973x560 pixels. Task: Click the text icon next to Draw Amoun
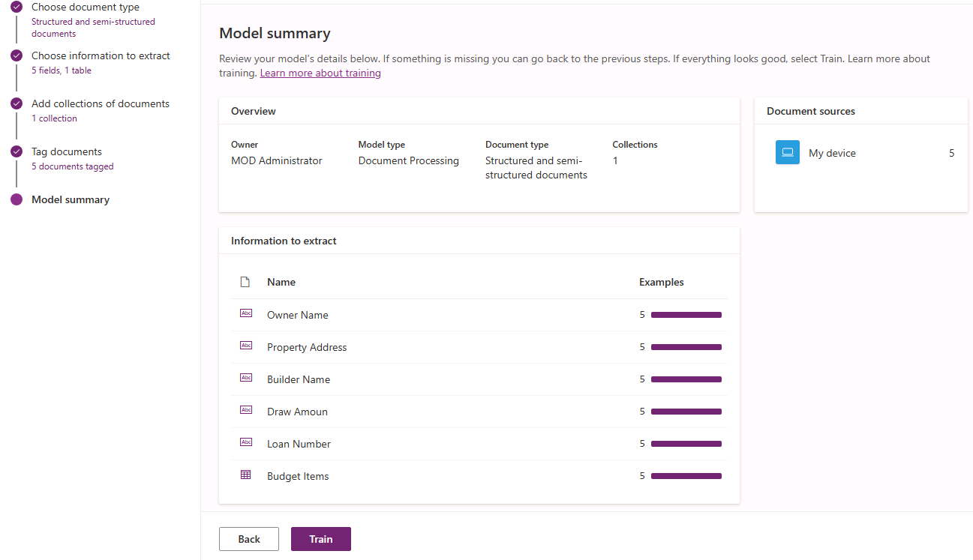(x=245, y=411)
